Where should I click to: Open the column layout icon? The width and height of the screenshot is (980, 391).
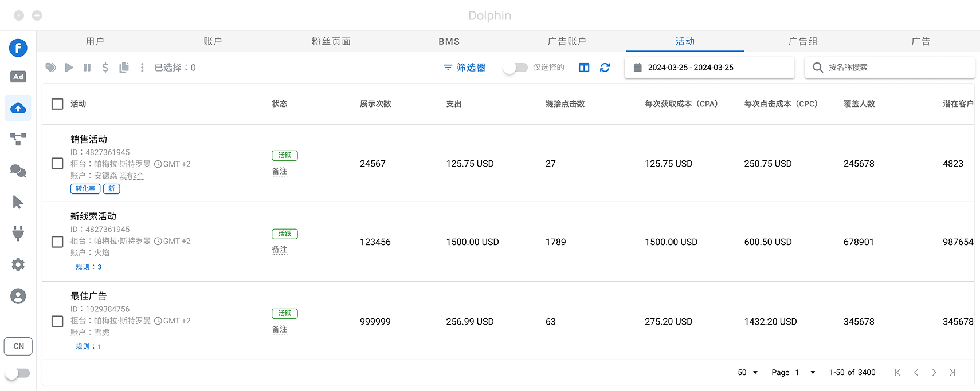584,68
